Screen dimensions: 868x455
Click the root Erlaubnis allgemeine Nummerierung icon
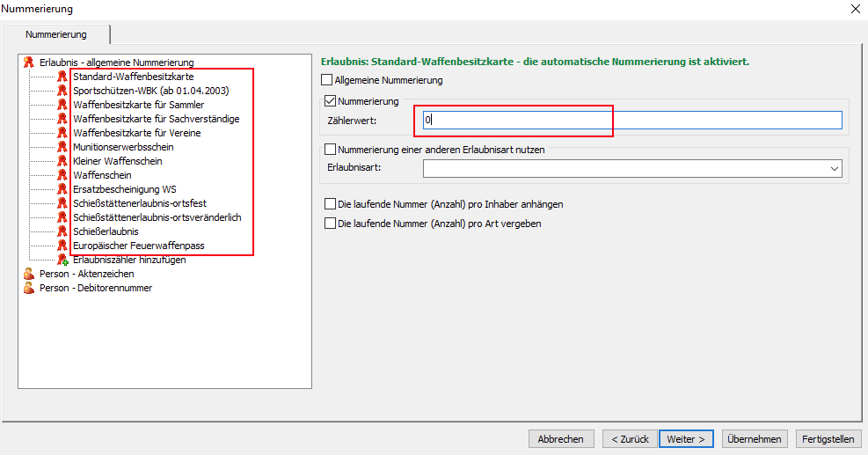click(x=29, y=62)
